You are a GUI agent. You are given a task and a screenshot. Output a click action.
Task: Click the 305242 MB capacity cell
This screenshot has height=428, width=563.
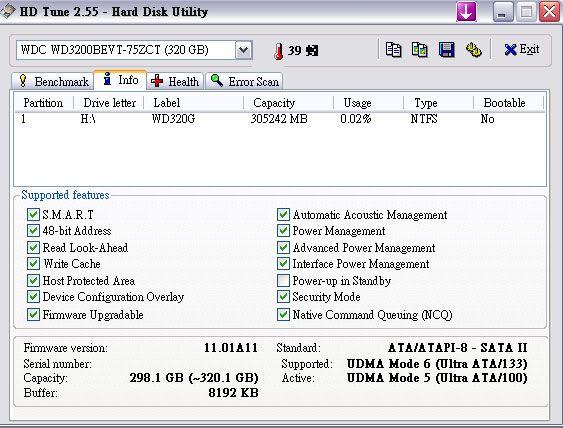(279, 119)
